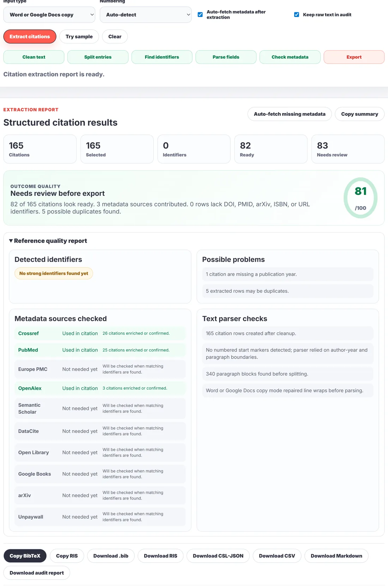Collapse the Reference quality report section

click(48, 241)
